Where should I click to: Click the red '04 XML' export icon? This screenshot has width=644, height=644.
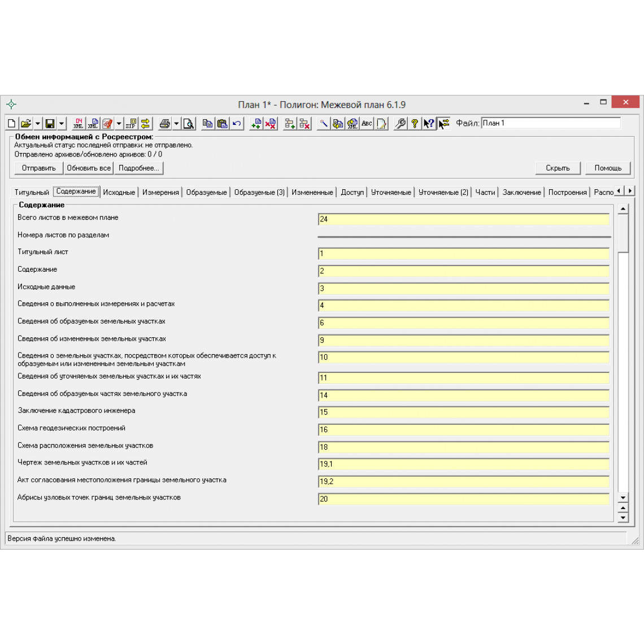tap(79, 123)
